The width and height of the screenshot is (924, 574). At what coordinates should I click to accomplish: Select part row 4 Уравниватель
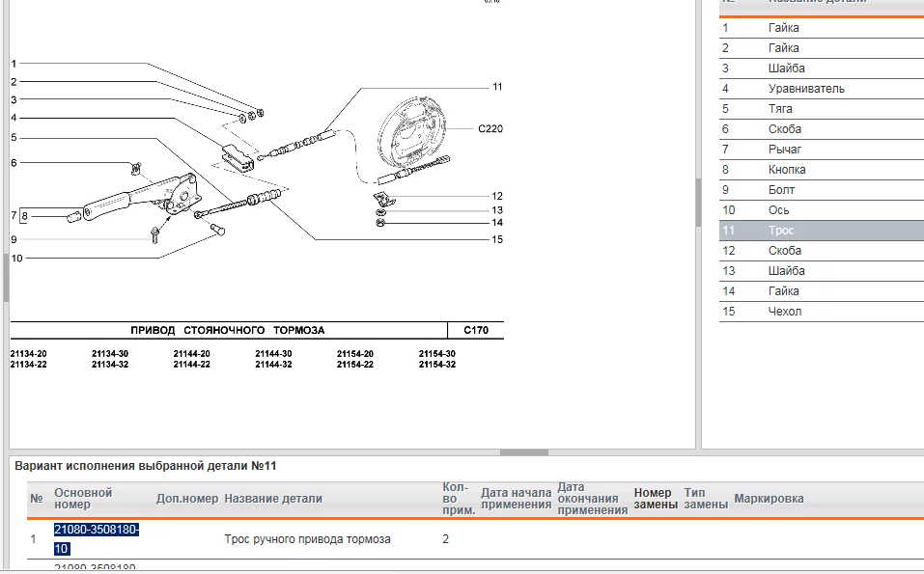coord(822,89)
